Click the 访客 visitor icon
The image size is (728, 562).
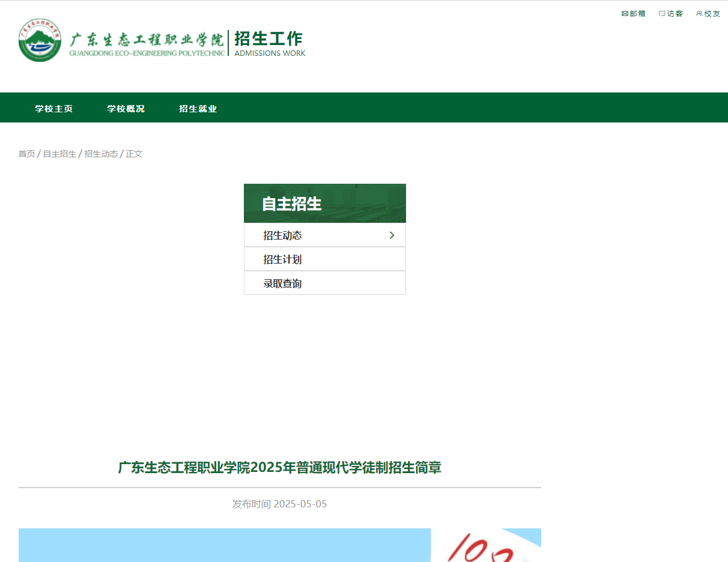[x=671, y=13]
